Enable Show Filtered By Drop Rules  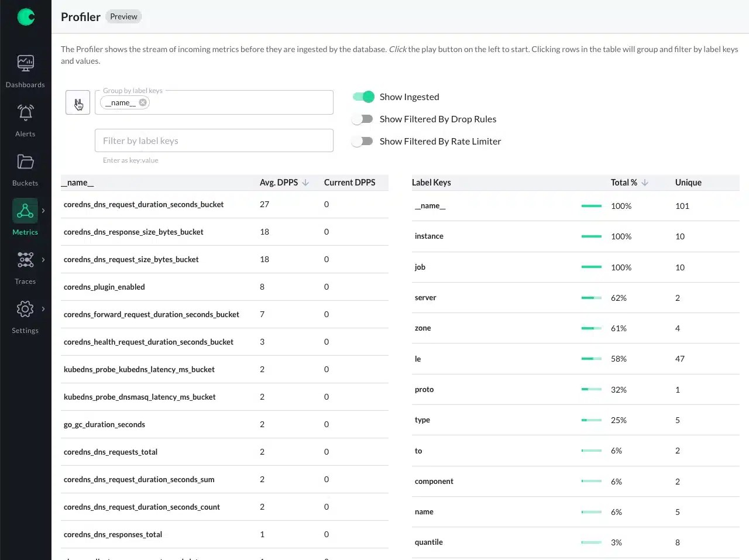[x=362, y=119]
